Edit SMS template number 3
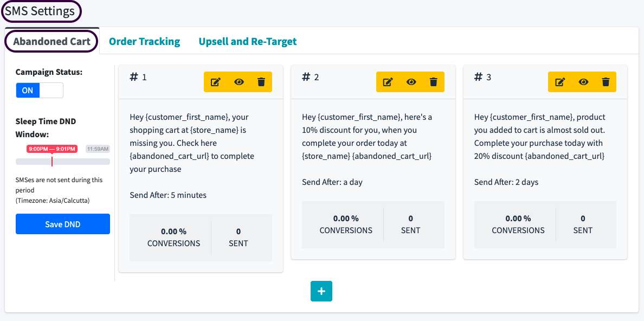This screenshot has height=321, width=644. (x=561, y=82)
